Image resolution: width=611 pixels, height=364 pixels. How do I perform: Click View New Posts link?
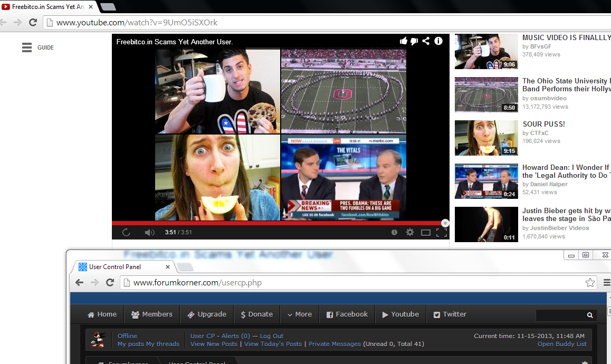point(214,344)
